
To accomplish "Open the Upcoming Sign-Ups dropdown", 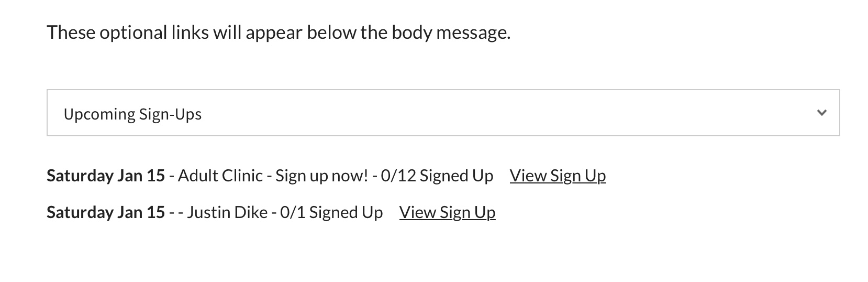I will coord(443,113).
